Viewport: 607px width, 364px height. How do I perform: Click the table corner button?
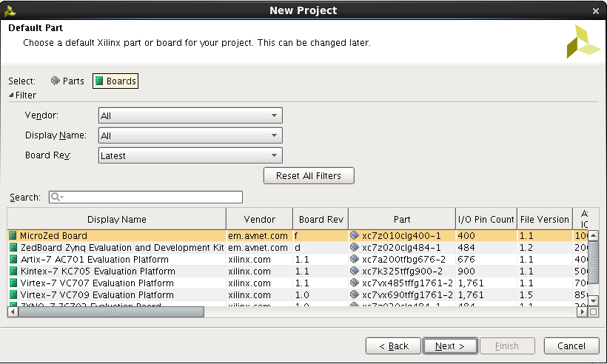593,311
